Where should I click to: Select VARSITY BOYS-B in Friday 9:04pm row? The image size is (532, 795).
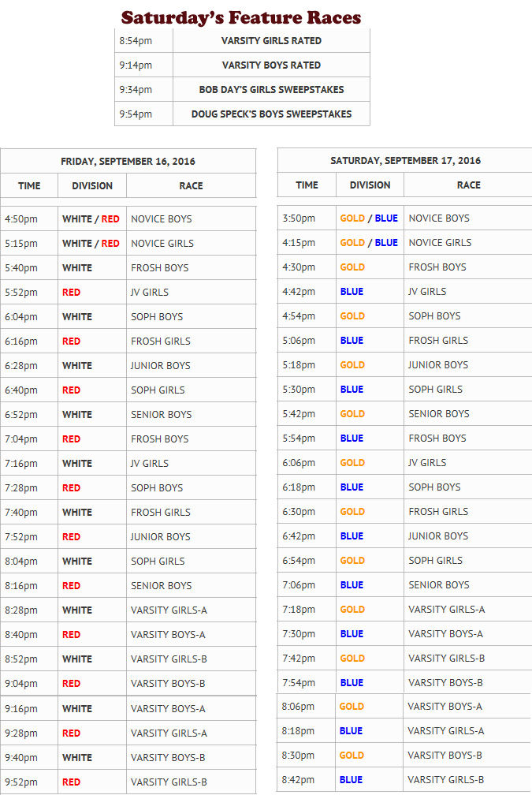click(x=168, y=684)
